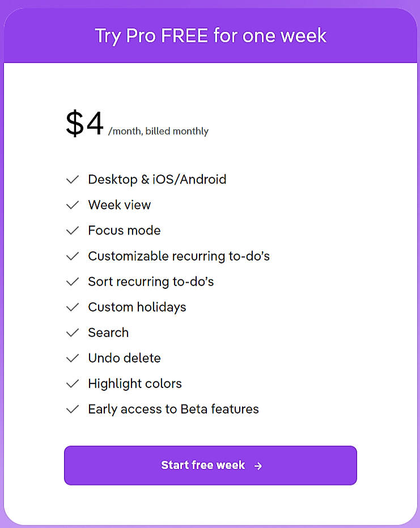
Task: Select the Focus mode feature label
Action: [x=124, y=231]
